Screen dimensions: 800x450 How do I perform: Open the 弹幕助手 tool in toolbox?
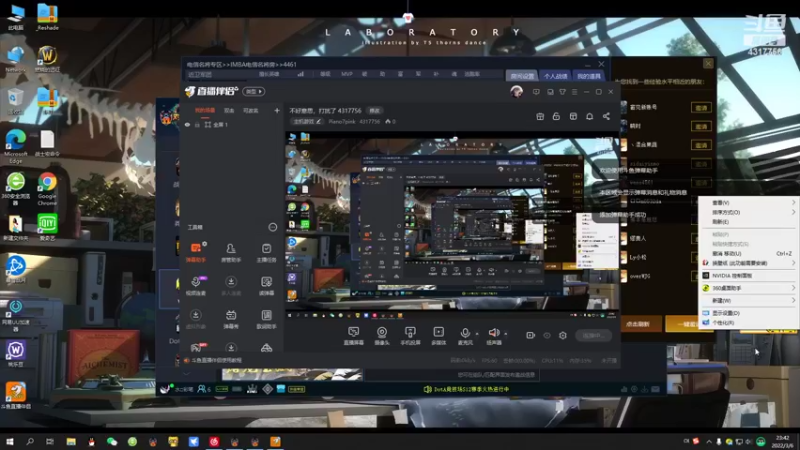(x=195, y=252)
